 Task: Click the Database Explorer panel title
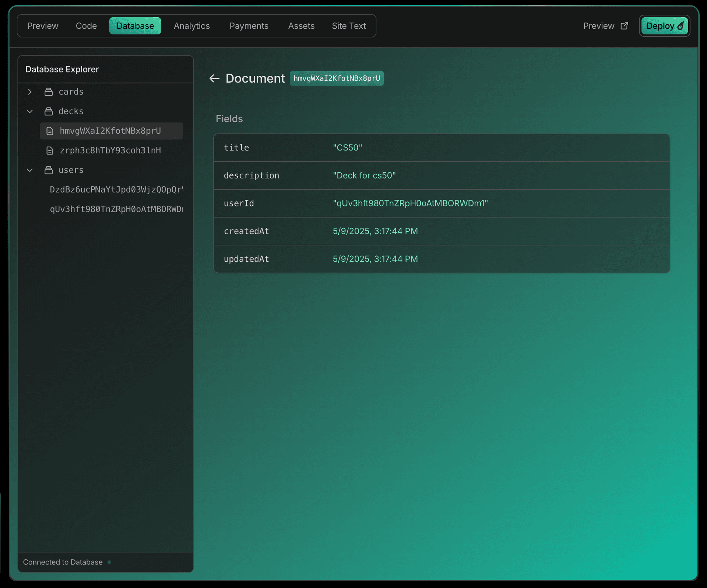tap(62, 69)
